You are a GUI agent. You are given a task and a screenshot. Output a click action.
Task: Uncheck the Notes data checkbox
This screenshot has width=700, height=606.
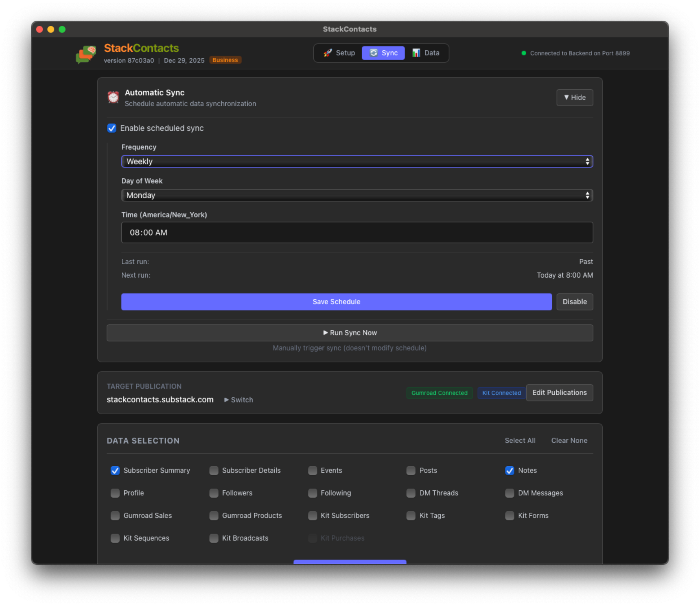click(x=509, y=470)
